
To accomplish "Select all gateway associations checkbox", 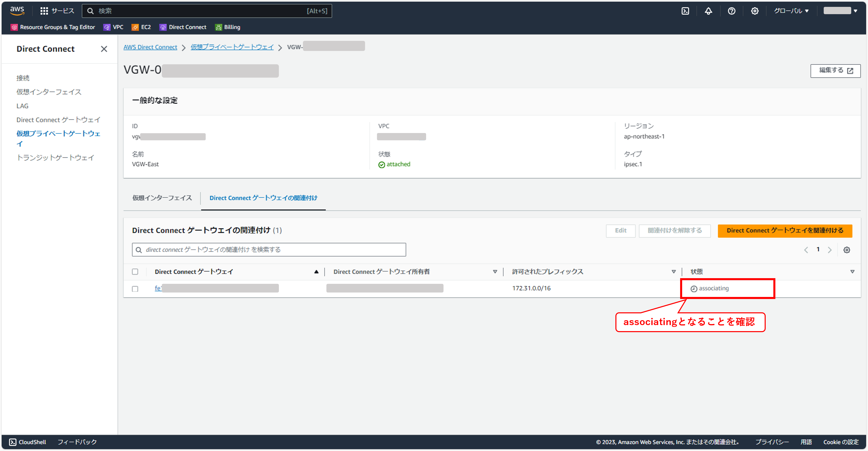I will (135, 271).
